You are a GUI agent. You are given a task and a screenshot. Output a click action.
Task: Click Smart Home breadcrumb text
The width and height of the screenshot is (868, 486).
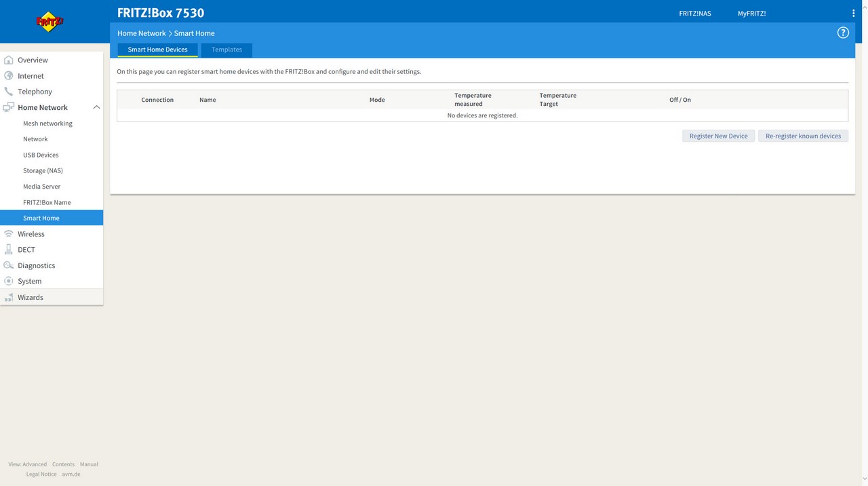(194, 33)
